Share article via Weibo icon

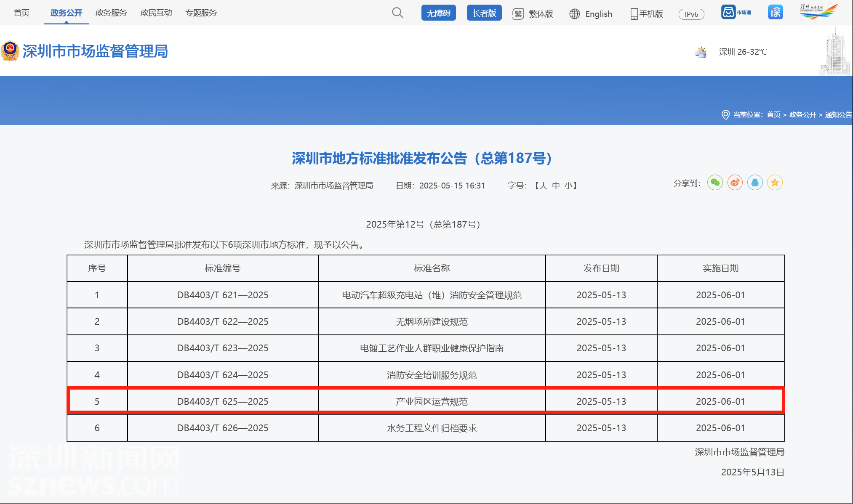[735, 183]
